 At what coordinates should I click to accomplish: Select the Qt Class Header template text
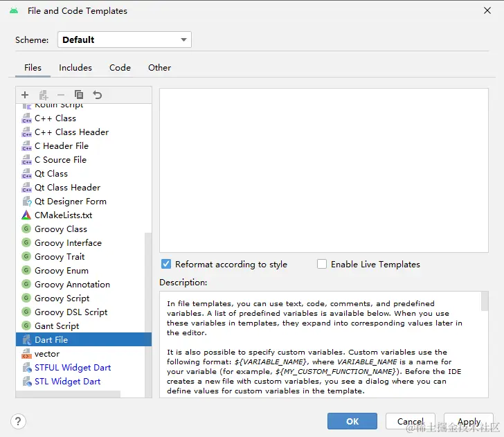click(68, 188)
